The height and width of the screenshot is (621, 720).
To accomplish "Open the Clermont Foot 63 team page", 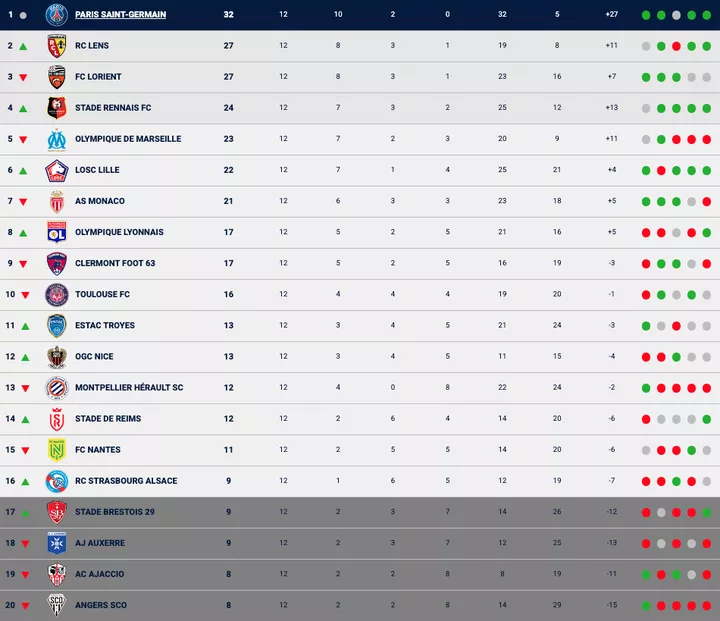I will 115,263.
